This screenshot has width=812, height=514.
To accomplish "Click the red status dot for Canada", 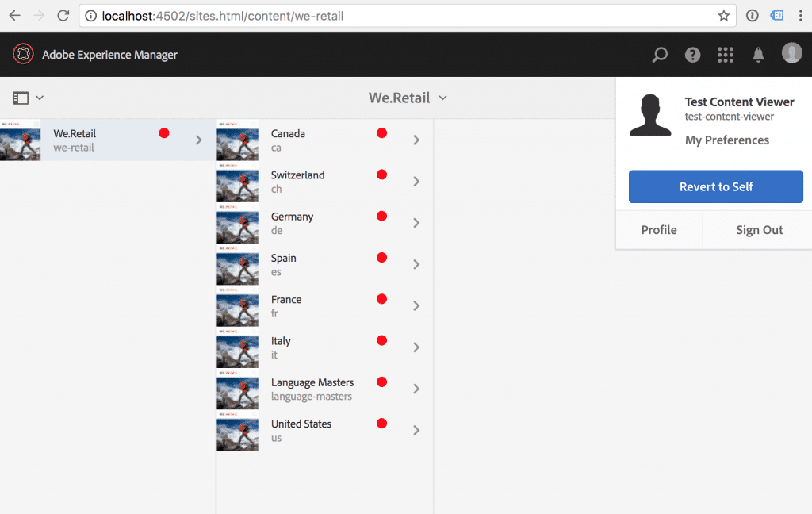I will pyautogui.click(x=381, y=133).
